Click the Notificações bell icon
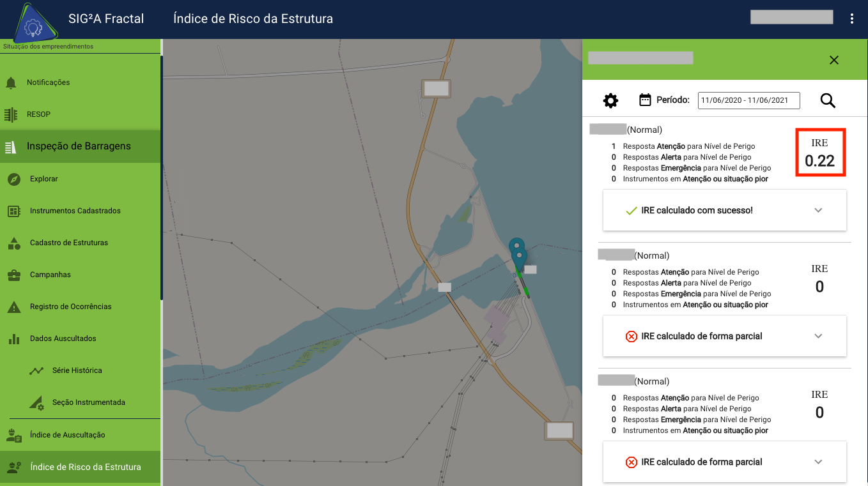This screenshot has height=486, width=868. point(11,82)
